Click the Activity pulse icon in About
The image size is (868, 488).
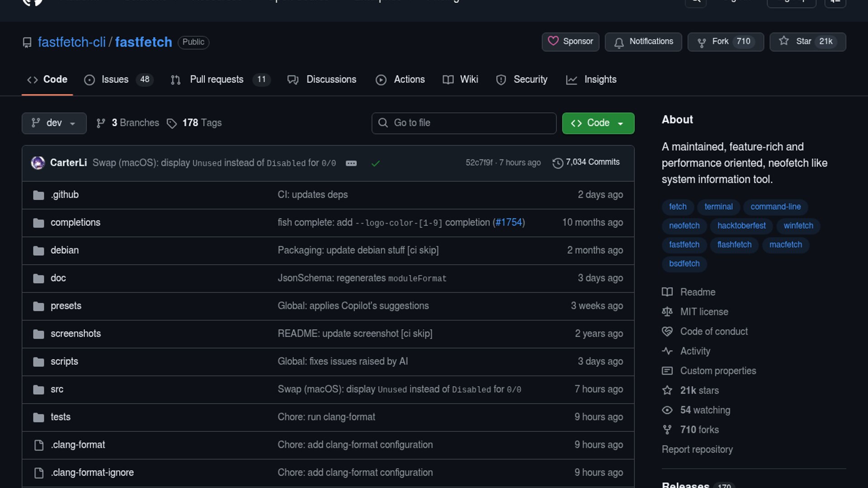point(667,351)
